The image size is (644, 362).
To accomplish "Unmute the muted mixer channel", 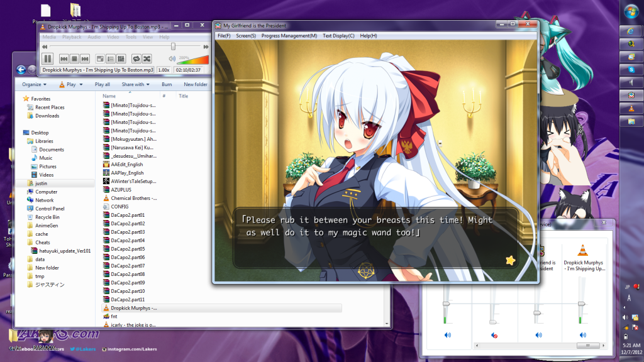I will coord(494,336).
